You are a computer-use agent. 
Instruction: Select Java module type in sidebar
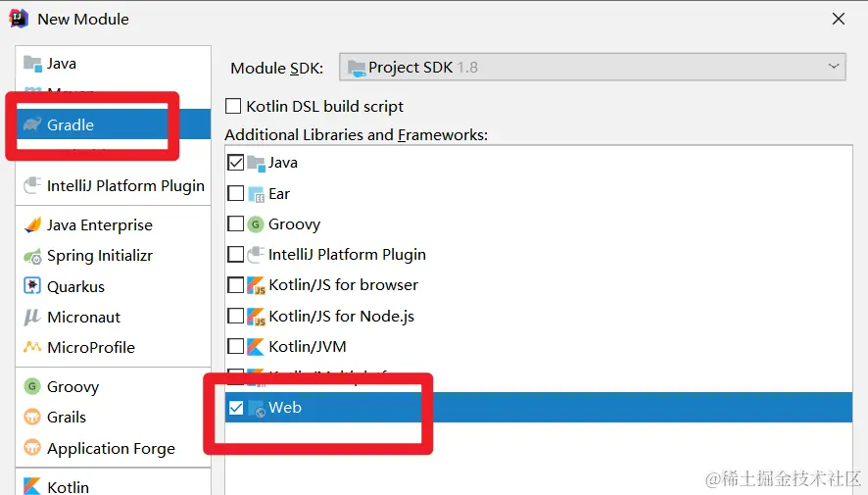[113, 64]
